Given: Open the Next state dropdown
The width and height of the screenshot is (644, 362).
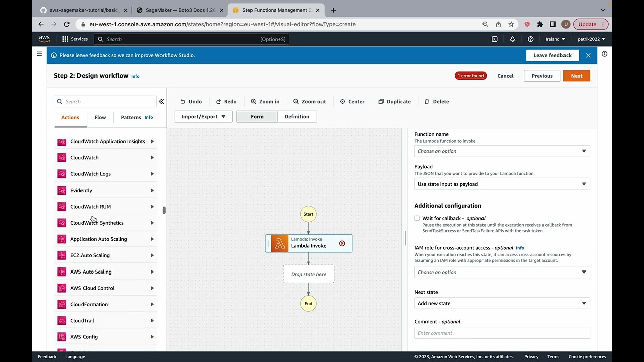Looking at the screenshot, I should pyautogui.click(x=502, y=303).
